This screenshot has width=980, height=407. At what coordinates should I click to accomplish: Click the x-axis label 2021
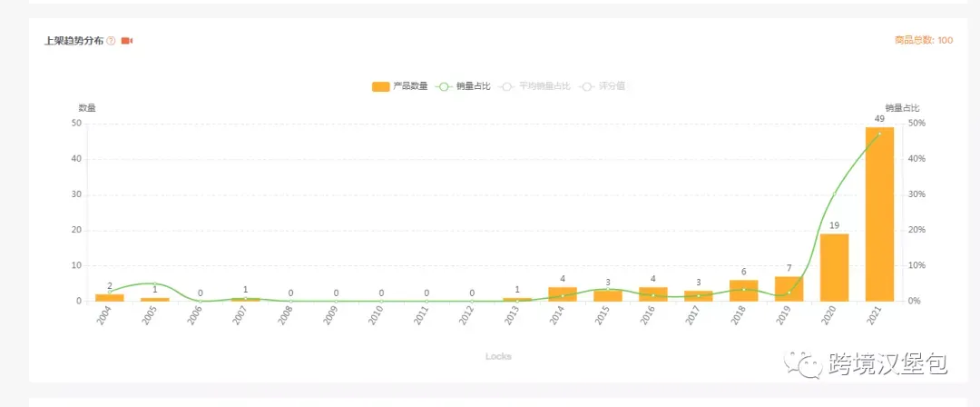[873, 315]
